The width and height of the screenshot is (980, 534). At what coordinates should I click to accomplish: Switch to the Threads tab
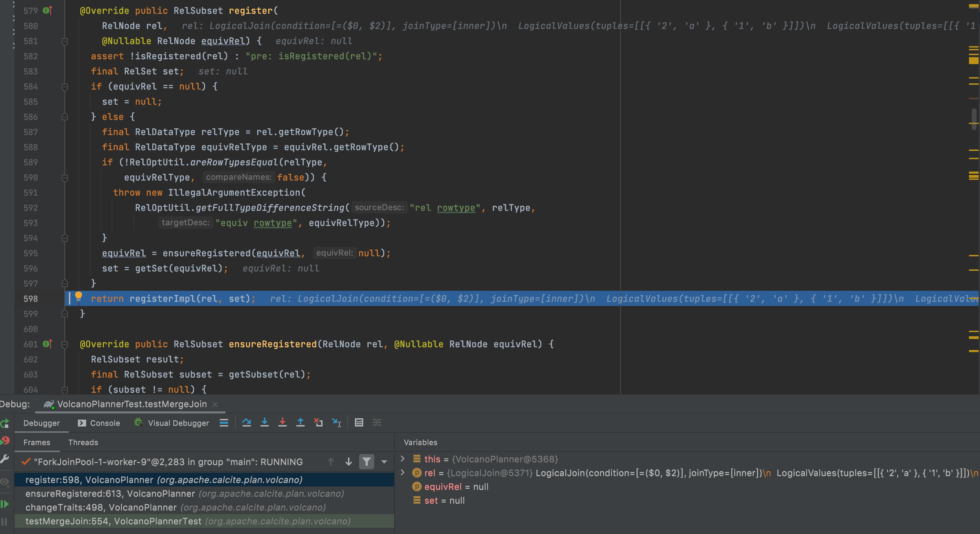pyautogui.click(x=83, y=442)
